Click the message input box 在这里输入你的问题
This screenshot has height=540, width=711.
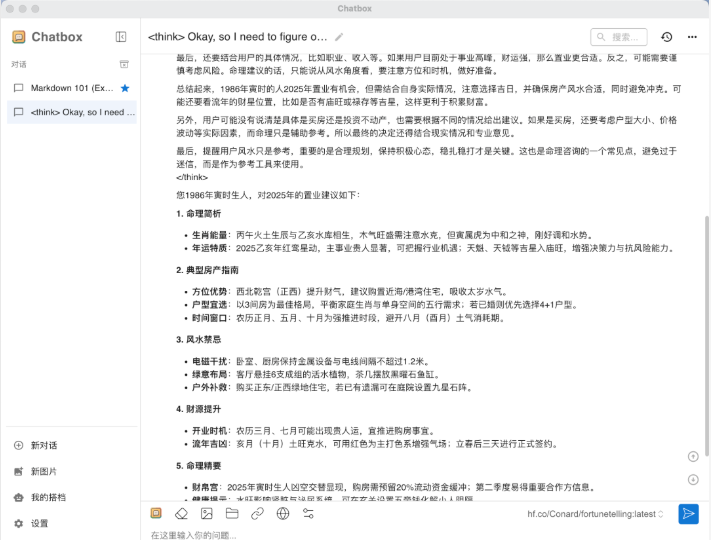point(408,535)
